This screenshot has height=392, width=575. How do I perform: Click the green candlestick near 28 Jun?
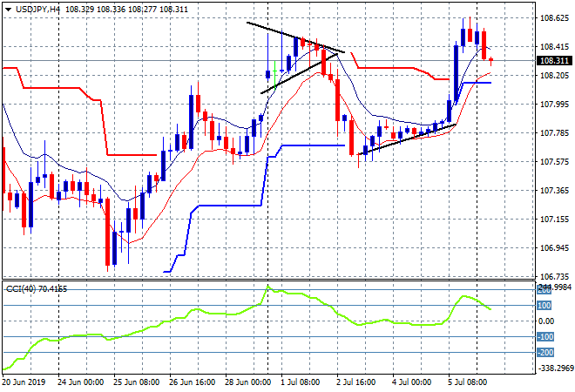(274, 75)
